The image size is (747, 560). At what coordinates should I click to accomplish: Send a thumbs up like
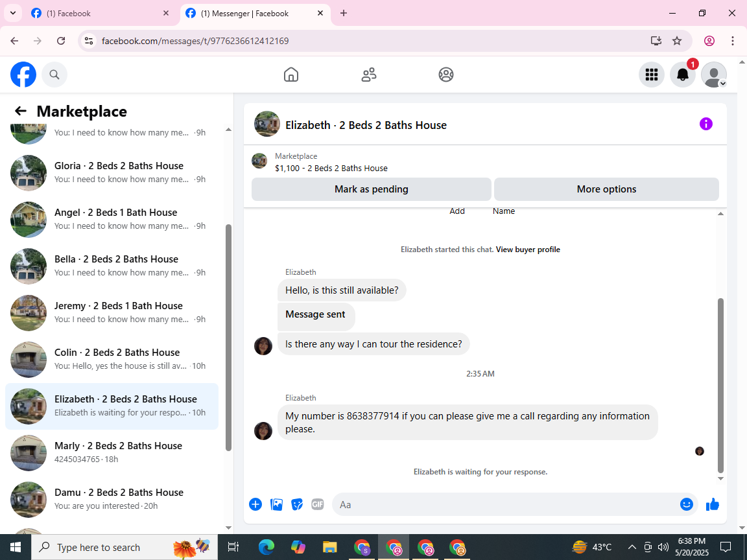[712, 504]
